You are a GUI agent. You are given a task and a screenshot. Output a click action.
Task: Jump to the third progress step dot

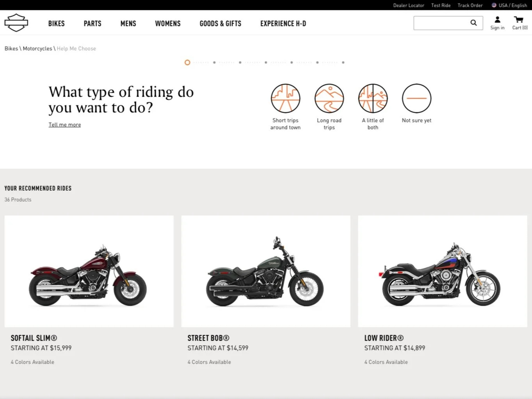(240, 62)
